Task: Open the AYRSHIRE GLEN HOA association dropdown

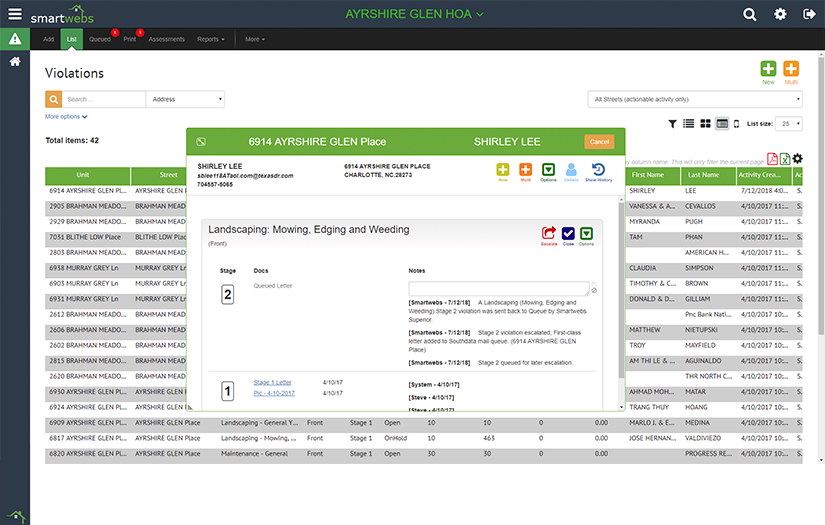Action: tap(414, 14)
